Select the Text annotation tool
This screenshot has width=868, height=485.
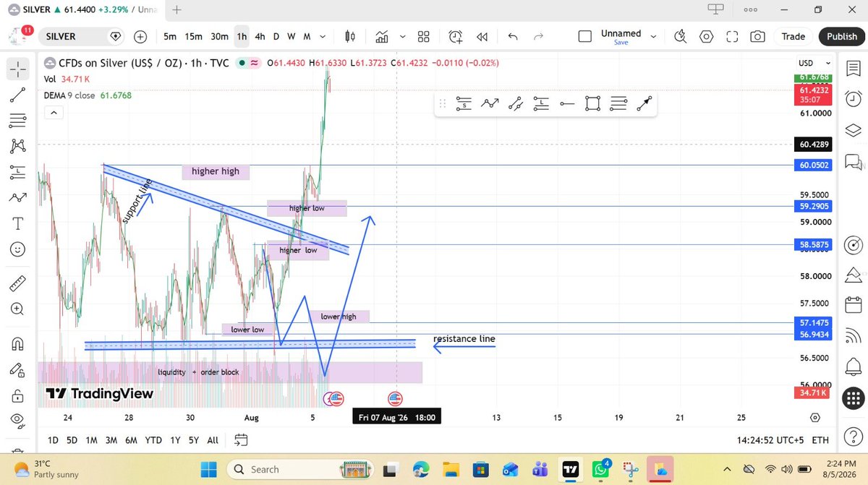(x=18, y=223)
